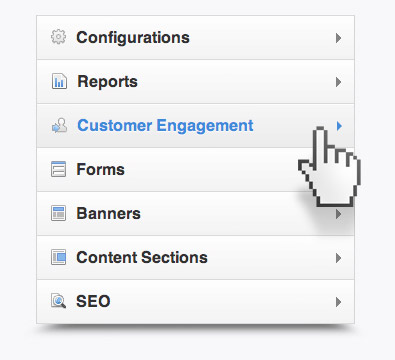Screen dimensions: 395x360
Task: Click the Customer Engagement person icon
Action: [x=59, y=126]
